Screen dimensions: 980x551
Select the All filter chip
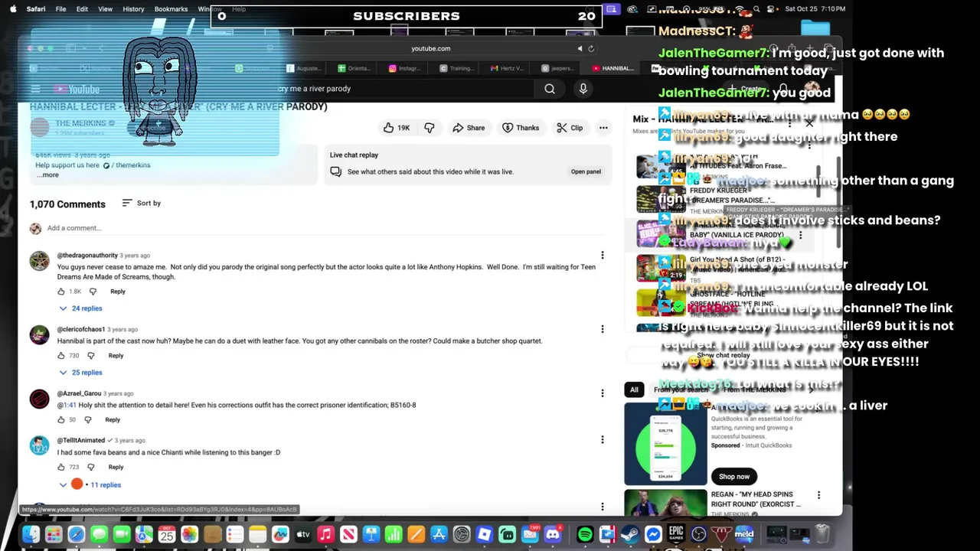(634, 390)
